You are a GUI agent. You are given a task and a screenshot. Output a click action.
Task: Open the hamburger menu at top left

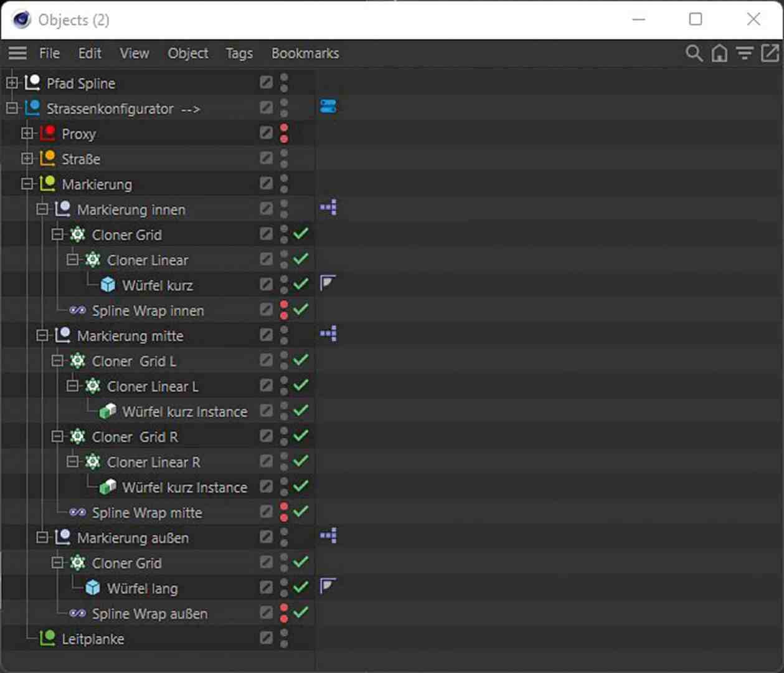(x=17, y=54)
